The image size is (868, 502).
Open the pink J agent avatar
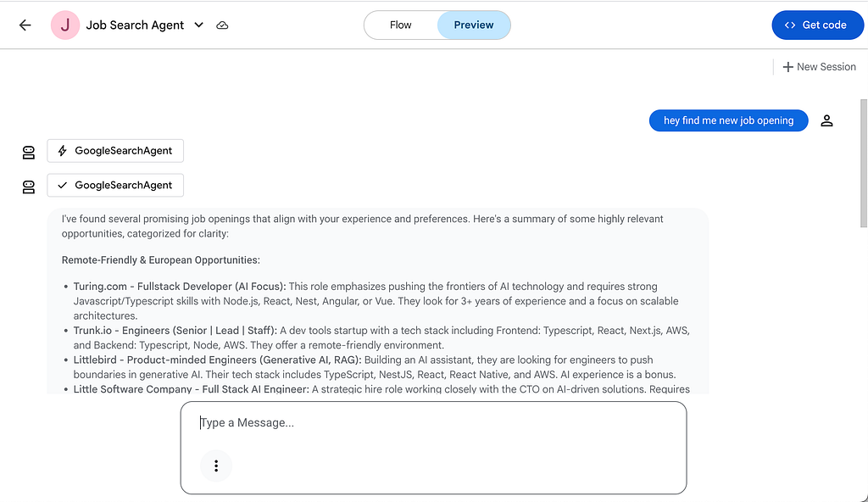64,25
